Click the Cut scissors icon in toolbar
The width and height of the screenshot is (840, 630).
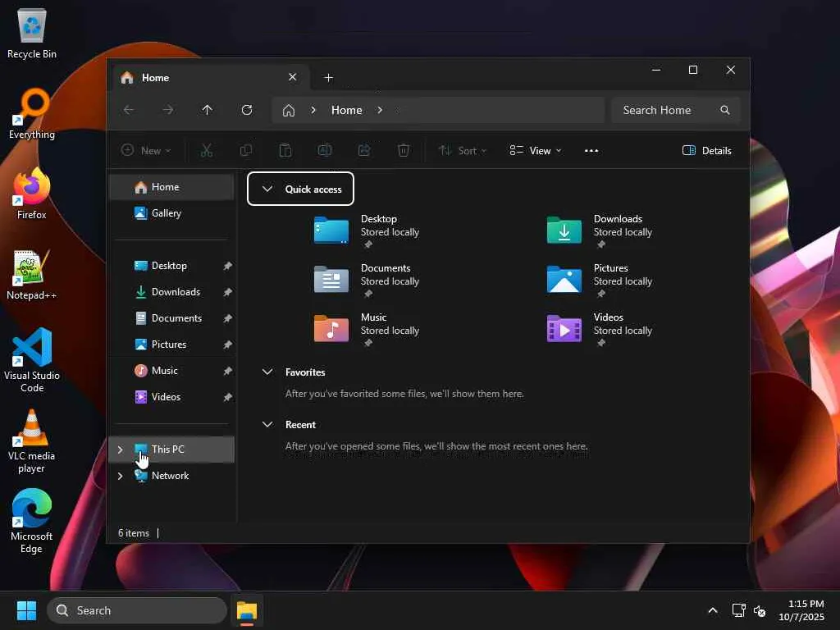pos(206,151)
